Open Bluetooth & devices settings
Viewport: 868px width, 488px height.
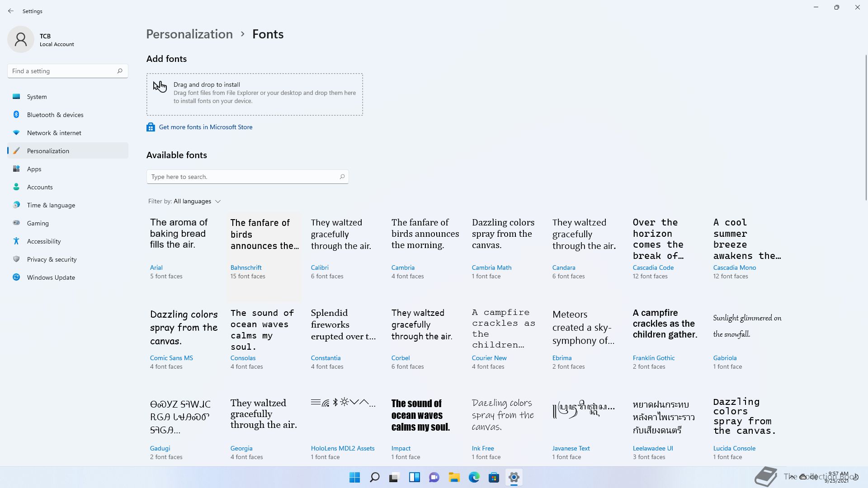point(68,115)
